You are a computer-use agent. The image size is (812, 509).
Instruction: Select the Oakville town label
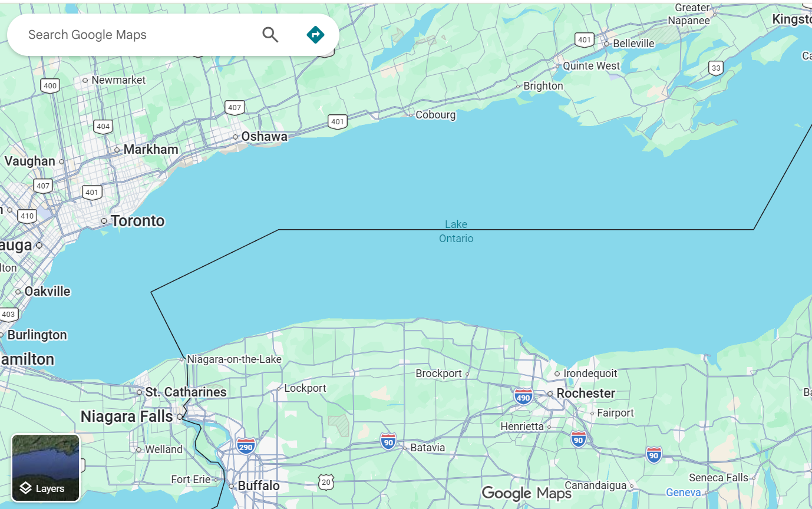[x=47, y=292]
